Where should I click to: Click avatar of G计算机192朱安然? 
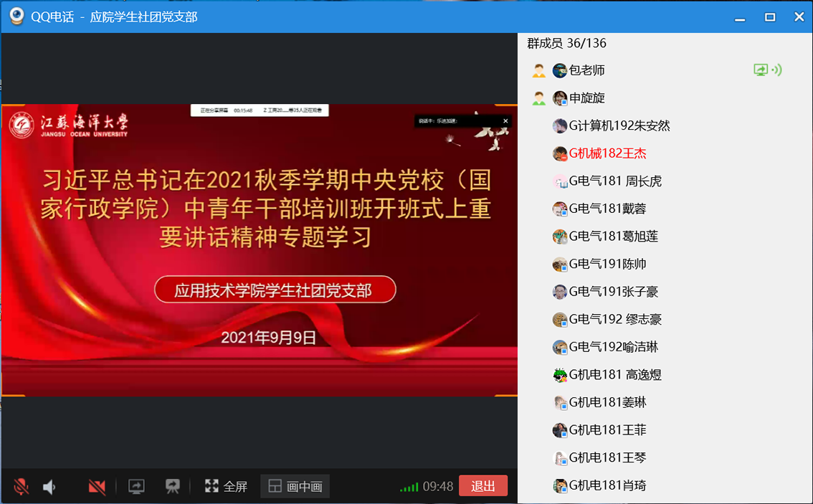(560, 126)
